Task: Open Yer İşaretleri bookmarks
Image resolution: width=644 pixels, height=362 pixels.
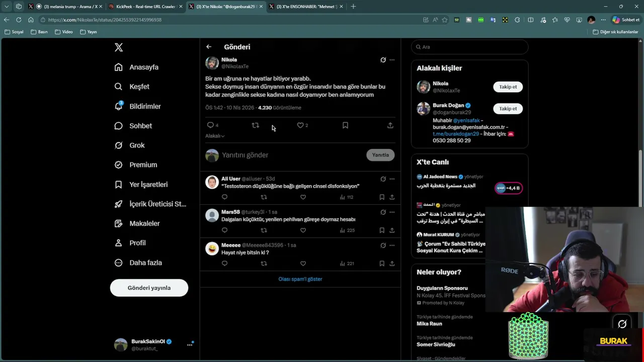Action: click(141, 185)
